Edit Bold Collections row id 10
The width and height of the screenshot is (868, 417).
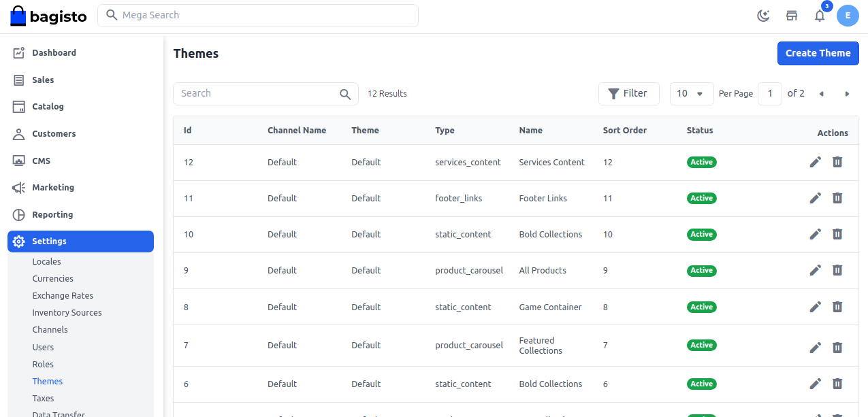[x=815, y=234]
